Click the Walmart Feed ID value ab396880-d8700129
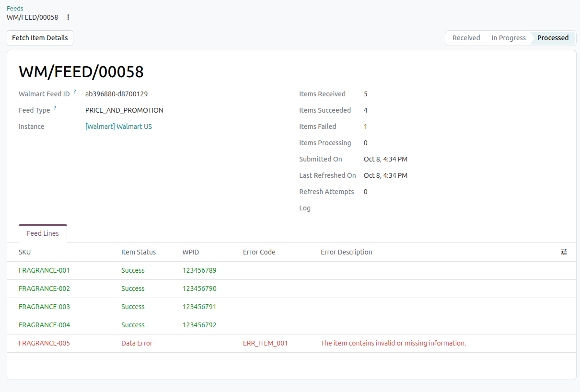580x392 pixels. (116, 94)
